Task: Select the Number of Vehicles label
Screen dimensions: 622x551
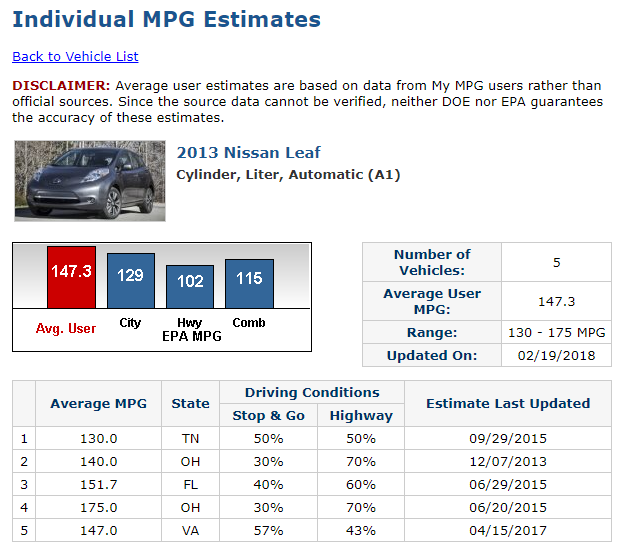Action: pos(432,262)
